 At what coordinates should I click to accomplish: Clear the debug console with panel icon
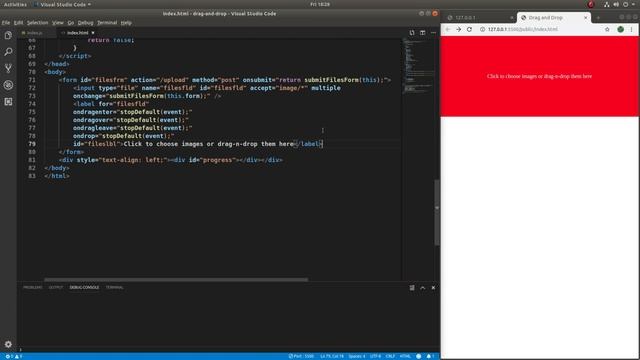point(412,288)
